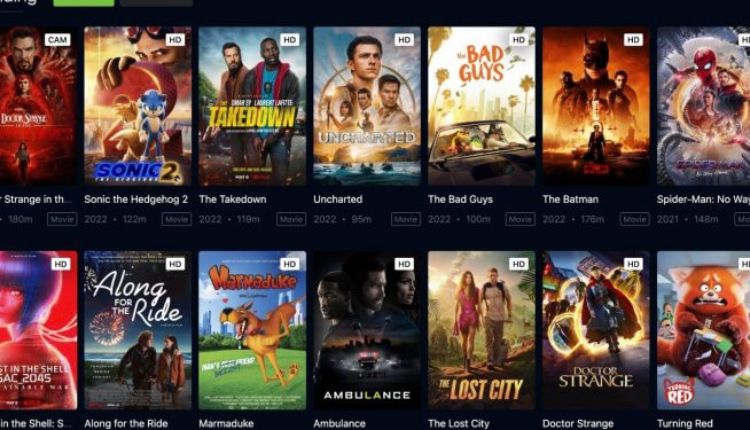Open The Batman poster thumbnail
750x430 pixels.
pos(596,106)
